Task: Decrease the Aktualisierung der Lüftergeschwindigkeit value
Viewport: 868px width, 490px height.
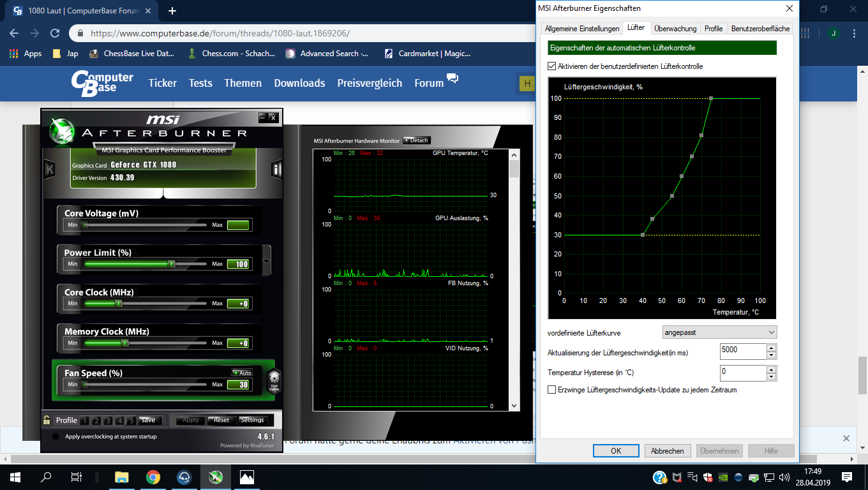Action: (x=771, y=355)
